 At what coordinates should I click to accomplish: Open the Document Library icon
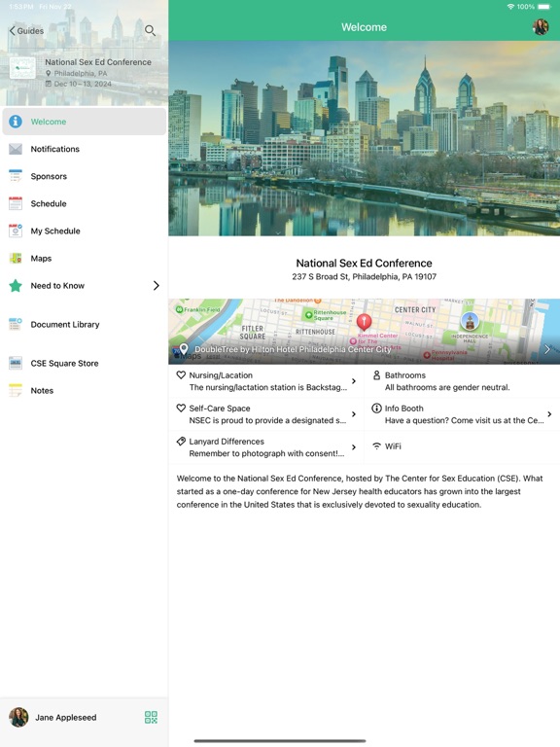[16, 324]
